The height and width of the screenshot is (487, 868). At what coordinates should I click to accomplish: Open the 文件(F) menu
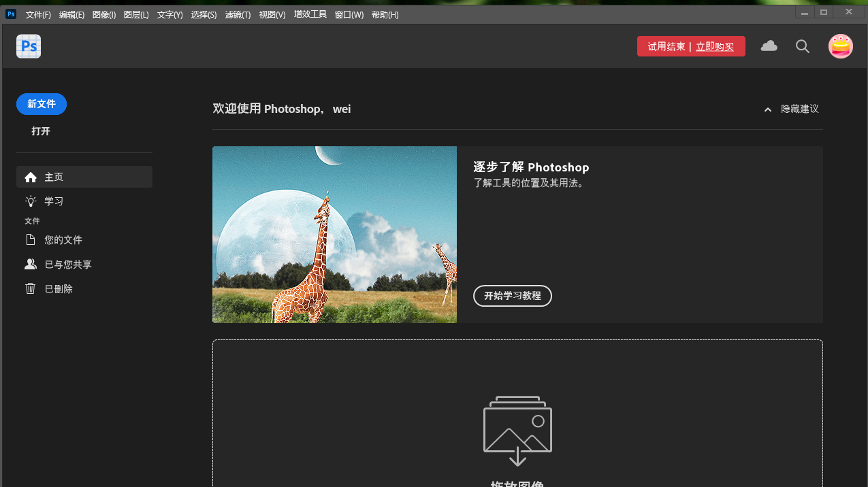click(38, 14)
